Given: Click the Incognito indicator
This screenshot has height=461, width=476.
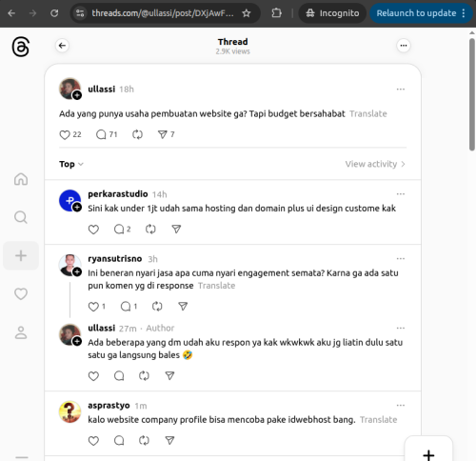Looking at the screenshot, I should [x=332, y=13].
